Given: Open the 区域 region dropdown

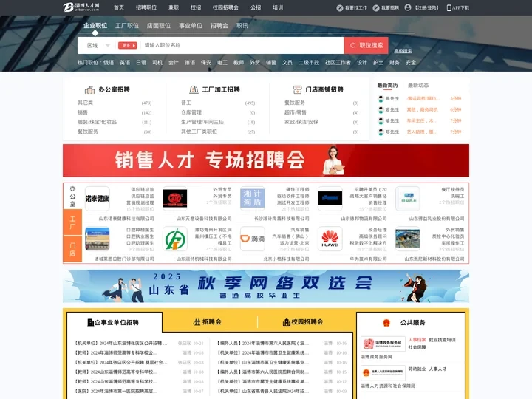Looking at the screenshot, I should coord(98,46).
